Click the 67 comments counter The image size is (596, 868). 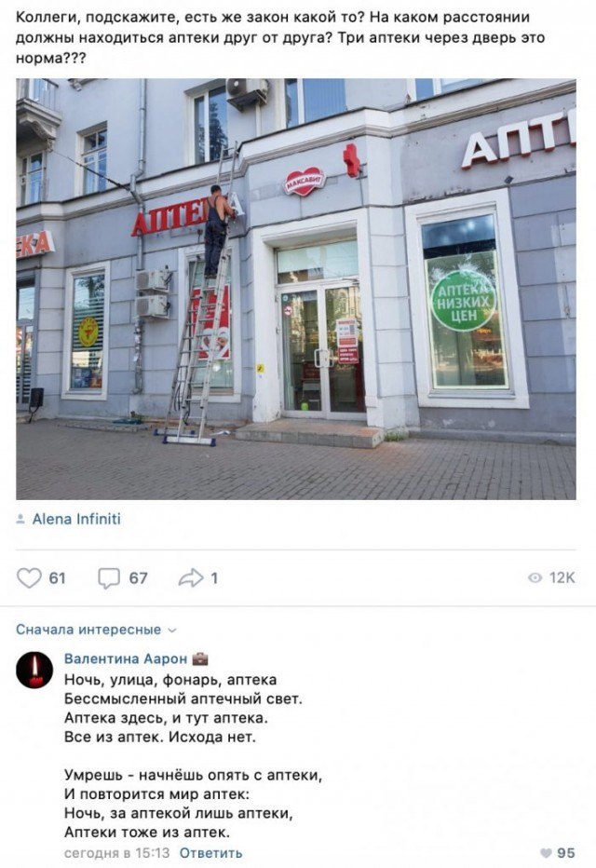click(x=139, y=578)
